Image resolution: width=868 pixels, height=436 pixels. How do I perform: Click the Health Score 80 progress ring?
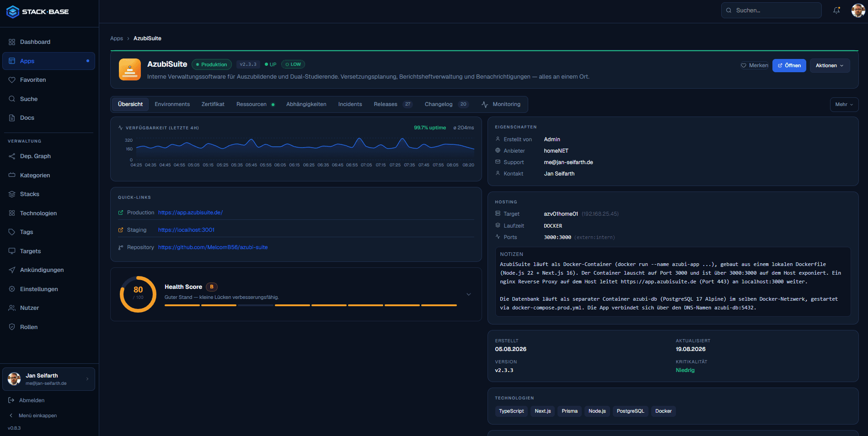click(138, 294)
